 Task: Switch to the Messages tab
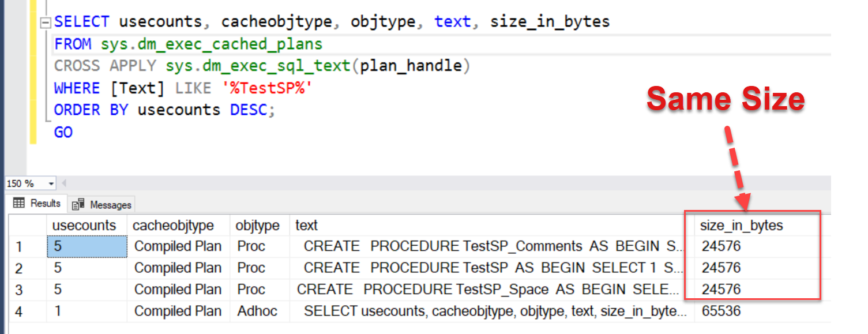point(103,205)
